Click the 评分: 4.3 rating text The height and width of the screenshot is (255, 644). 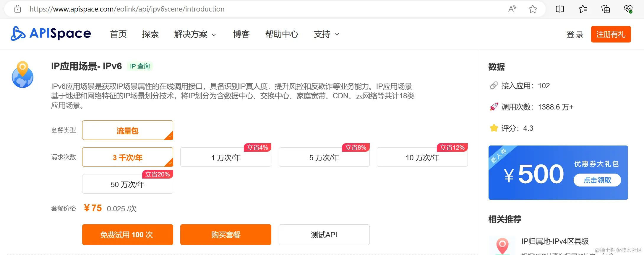[x=517, y=128]
